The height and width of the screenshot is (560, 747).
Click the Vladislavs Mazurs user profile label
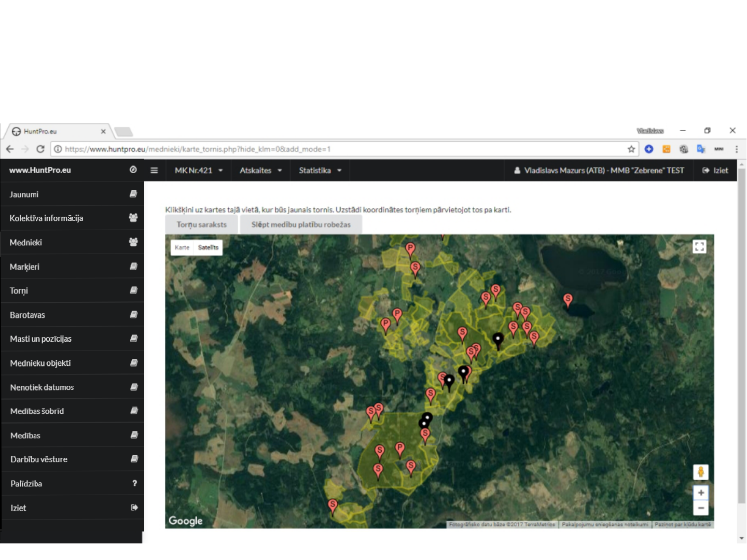(x=599, y=170)
